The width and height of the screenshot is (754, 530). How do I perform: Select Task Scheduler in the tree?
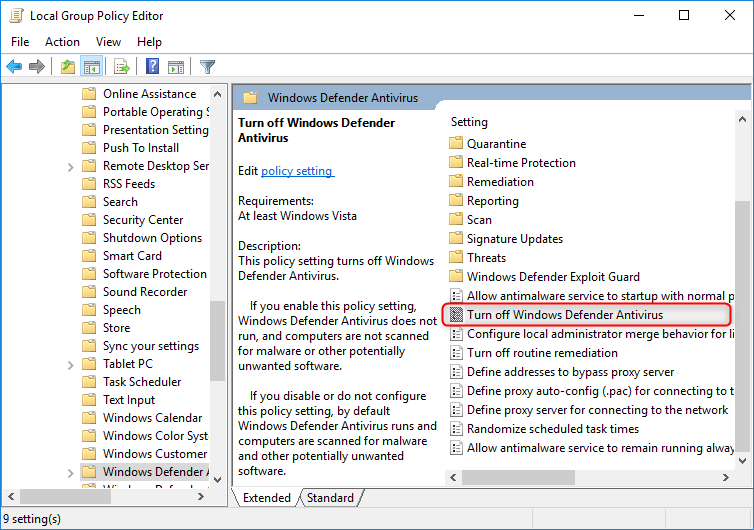(x=141, y=382)
